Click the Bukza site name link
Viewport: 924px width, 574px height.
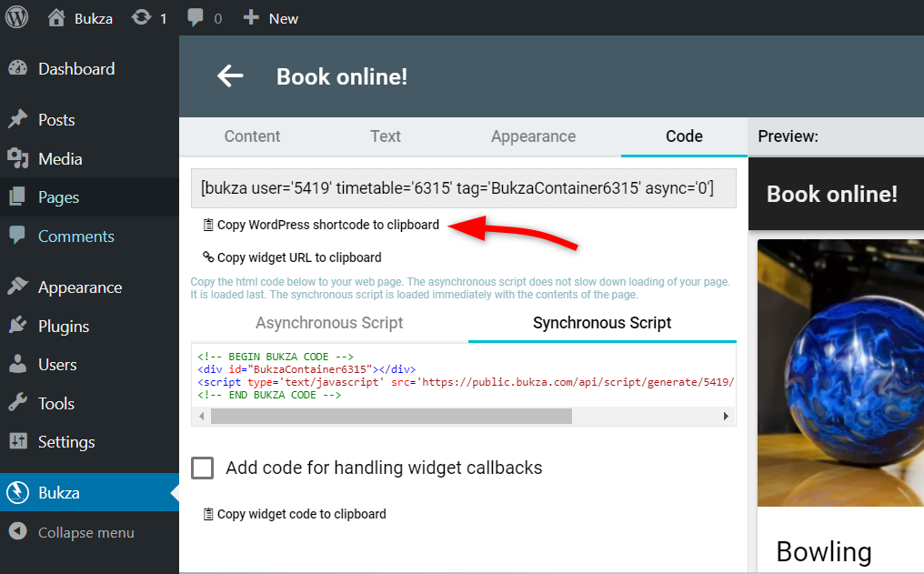[x=93, y=19]
